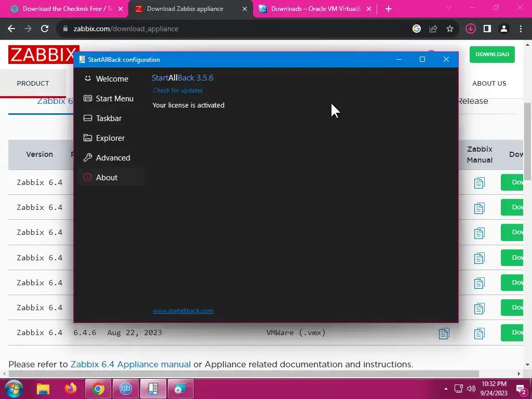Switch to Chrome in taskbar
This screenshot has height=399, width=532.
[98, 389]
